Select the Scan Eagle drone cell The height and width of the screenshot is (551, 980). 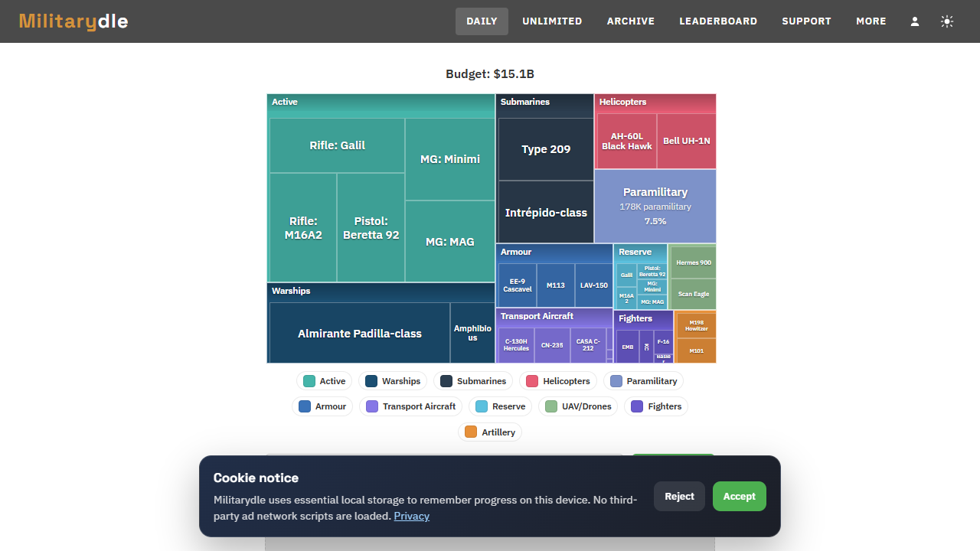coord(694,294)
